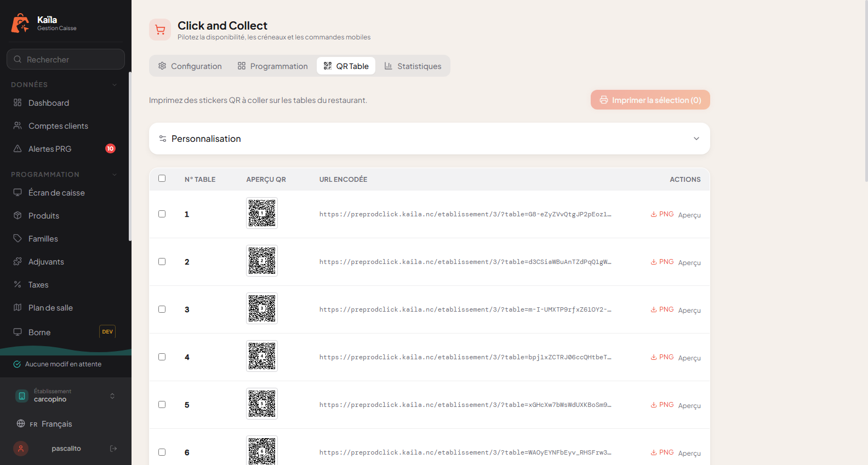Screen dimensions: 868x465
Task: Click the Click and Collect cart icon
Action: click(160, 30)
